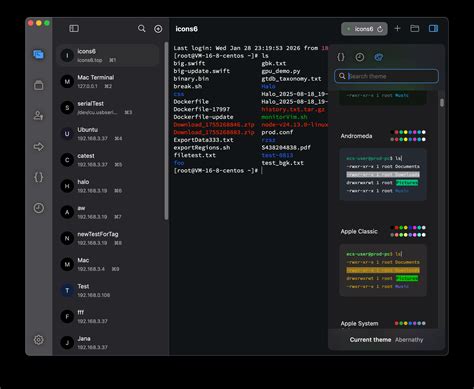The width and height of the screenshot is (474, 389).
Task: Click the Andromeda theme name
Action: click(356, 136)
